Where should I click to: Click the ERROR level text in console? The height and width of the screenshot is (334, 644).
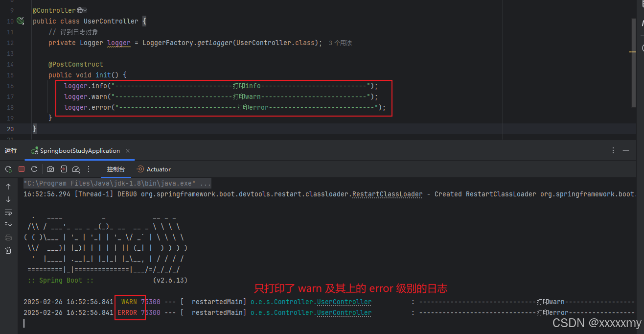pyautogui.click(x=127, y=312)
